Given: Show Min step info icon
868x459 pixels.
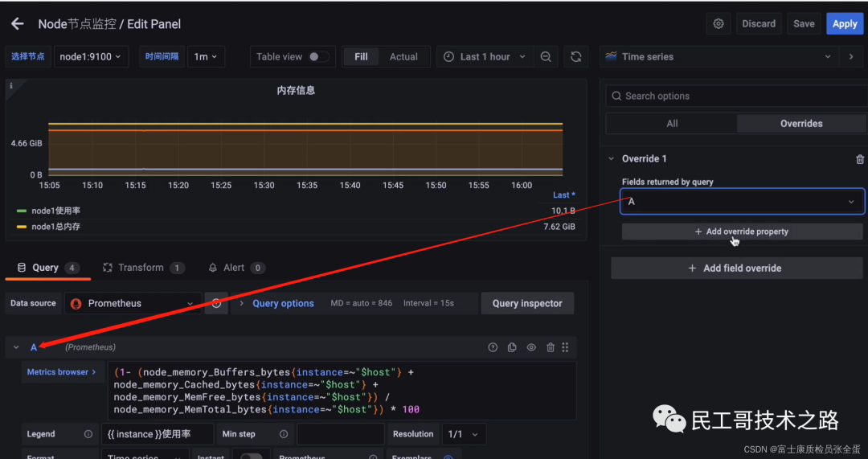Looking at the screenshot, I should click(284, 434).
